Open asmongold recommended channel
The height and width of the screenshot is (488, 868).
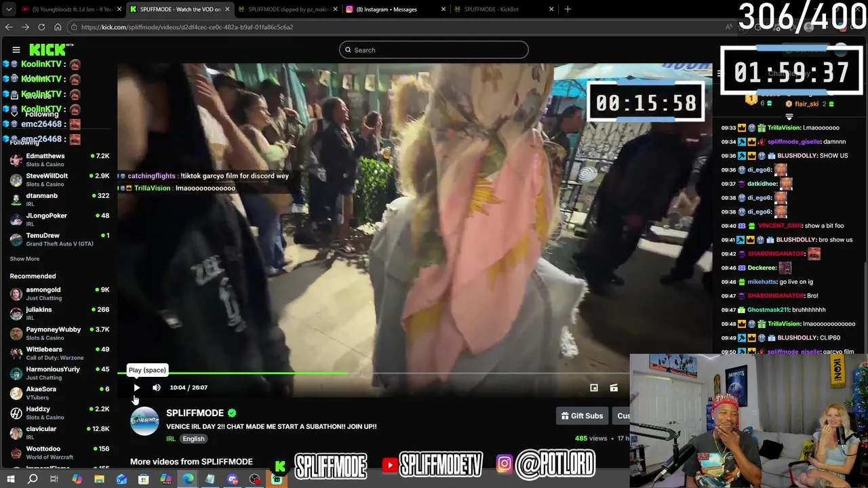point(60,293)
